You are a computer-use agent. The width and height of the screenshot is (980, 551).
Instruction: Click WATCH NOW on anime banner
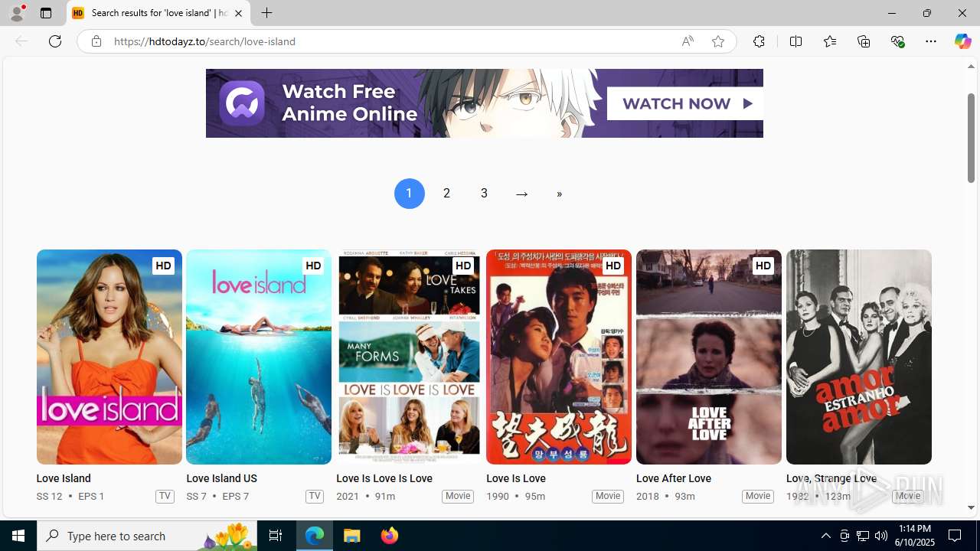pyautogui.click(x=685, y=103)
